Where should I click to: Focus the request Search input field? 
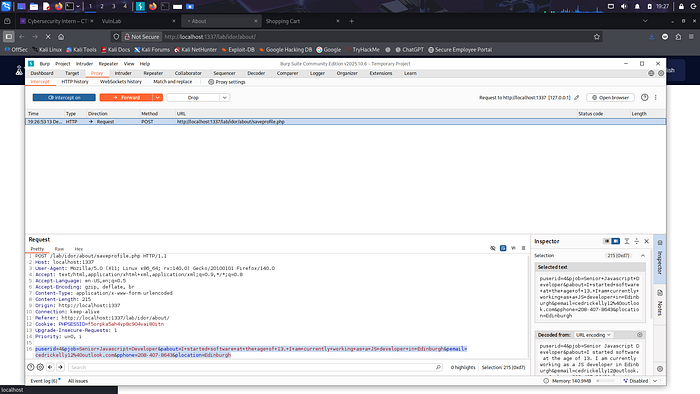click(255, 367)
